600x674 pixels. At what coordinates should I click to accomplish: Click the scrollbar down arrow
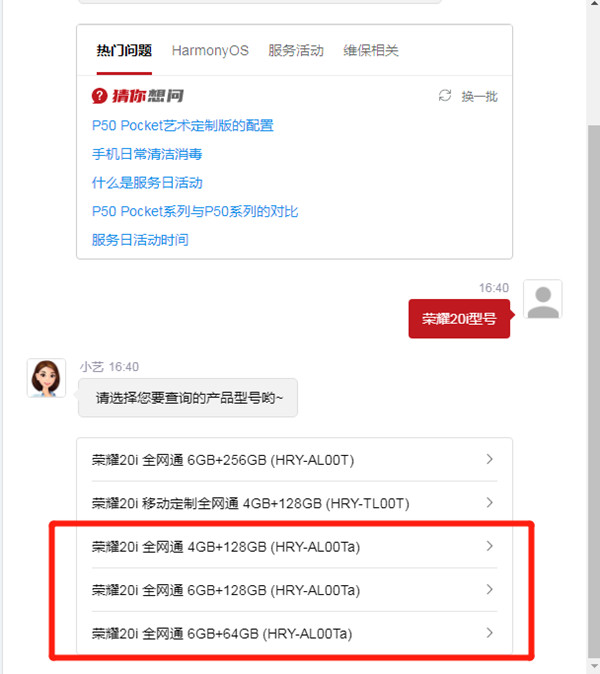coord(593,665)
